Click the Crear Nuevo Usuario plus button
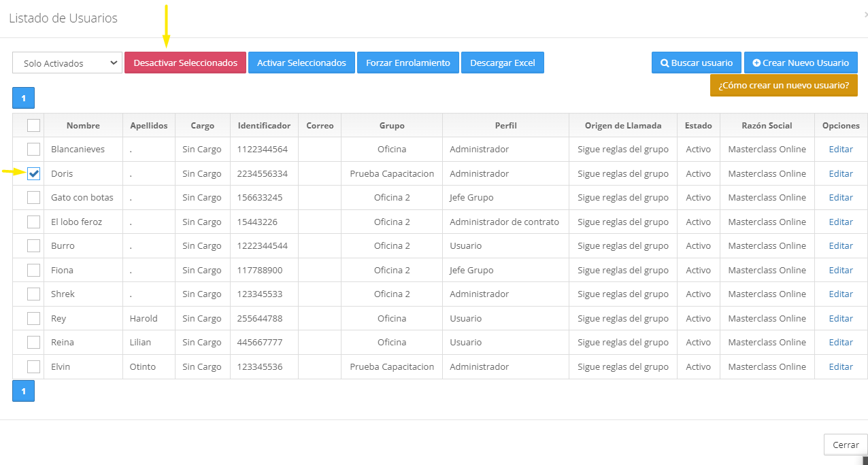 tap(800, 63)
